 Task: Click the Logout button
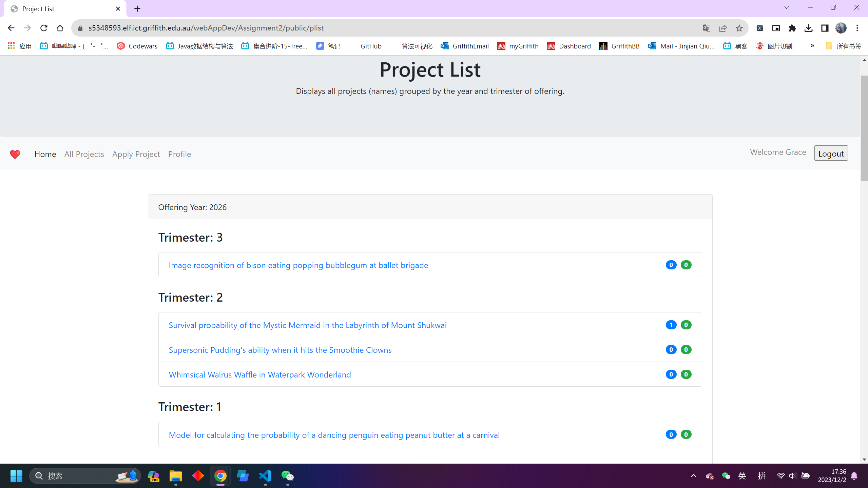[x=830, y=154]
